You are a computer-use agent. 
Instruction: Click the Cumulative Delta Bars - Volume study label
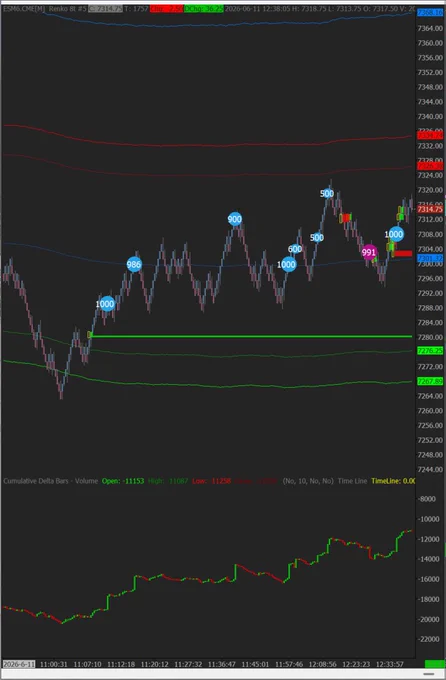50,481
